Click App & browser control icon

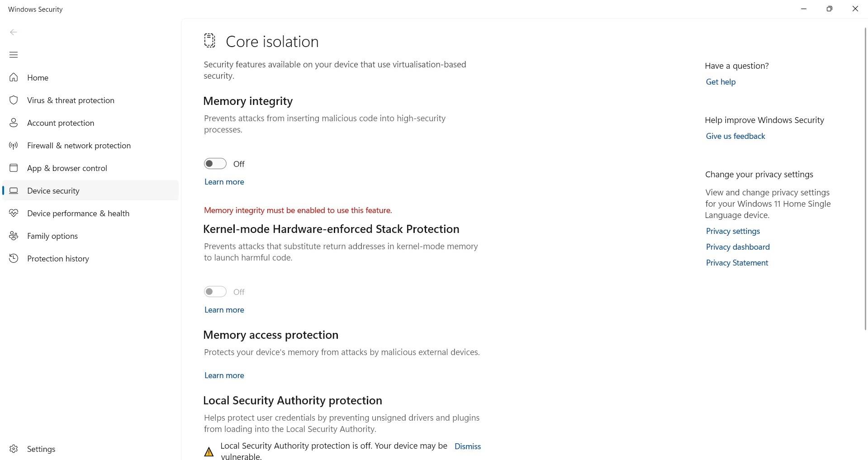coord(14,168)
